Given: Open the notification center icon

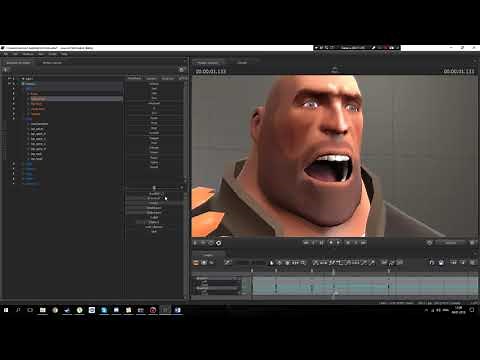Looking at the screenshot, I should [x=472, y=310].
